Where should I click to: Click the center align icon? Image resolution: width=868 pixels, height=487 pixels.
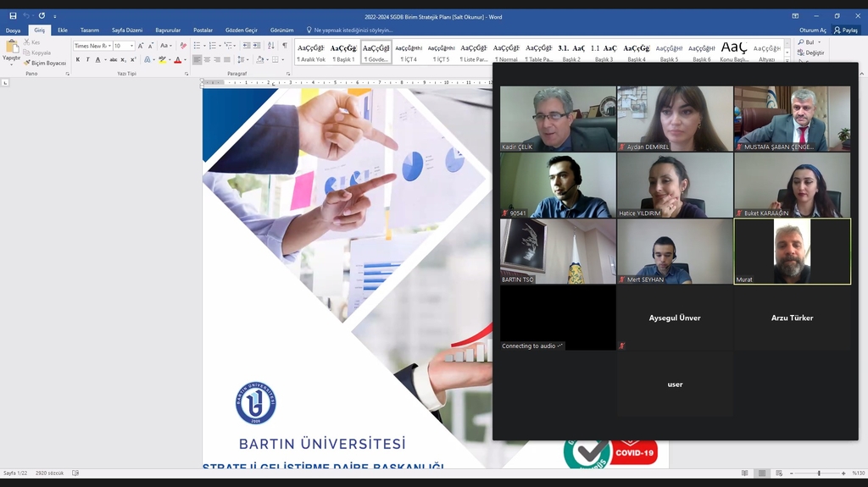207,60
